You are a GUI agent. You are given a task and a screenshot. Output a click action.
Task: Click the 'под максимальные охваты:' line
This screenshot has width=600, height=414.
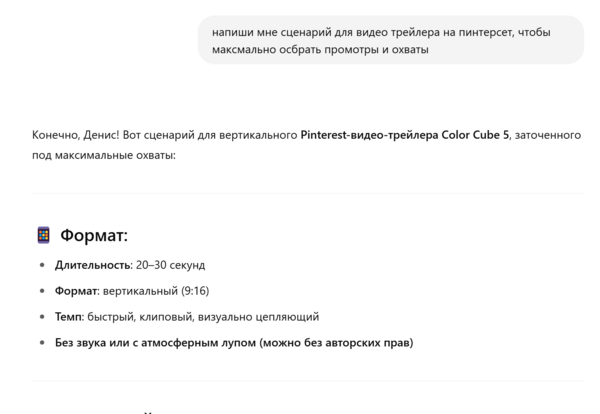103,154
